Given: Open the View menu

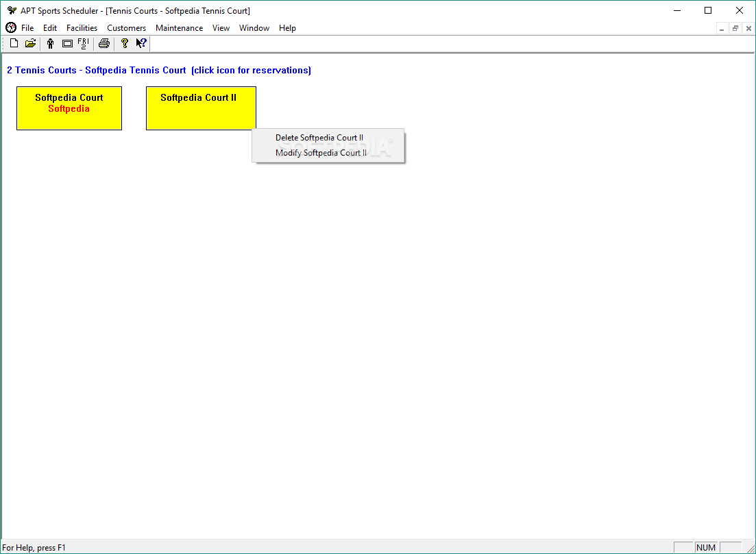Looking at the screenshot, I should coord(221,28).
